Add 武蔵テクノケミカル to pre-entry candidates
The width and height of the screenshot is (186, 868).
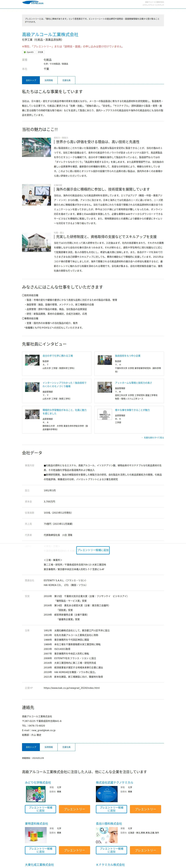pyautogui.click(x=111, y=809)
